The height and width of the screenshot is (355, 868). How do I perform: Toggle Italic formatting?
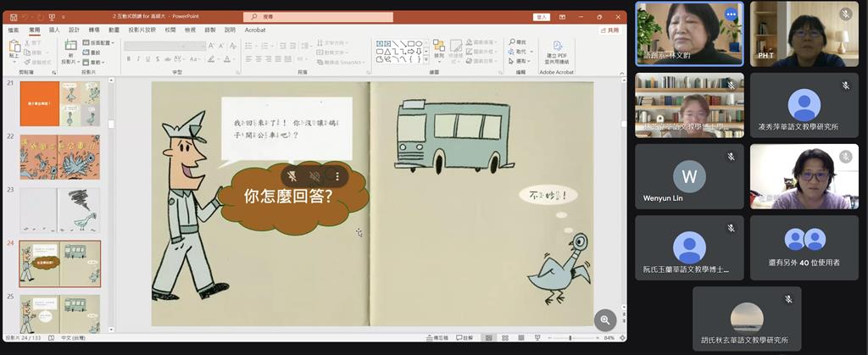[138, 58]
